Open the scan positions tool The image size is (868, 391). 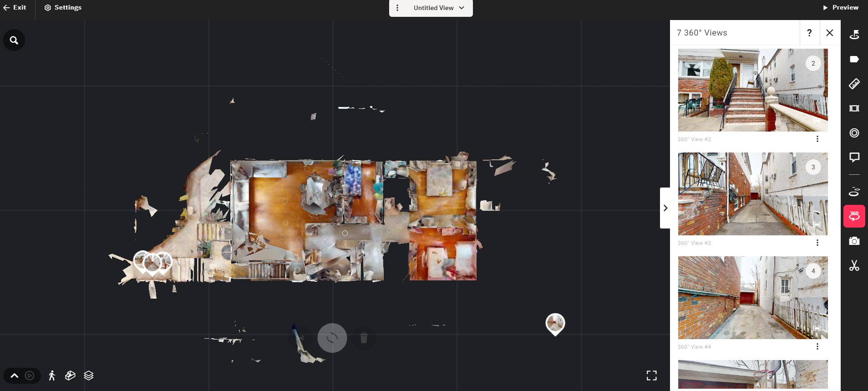(854, 192)
